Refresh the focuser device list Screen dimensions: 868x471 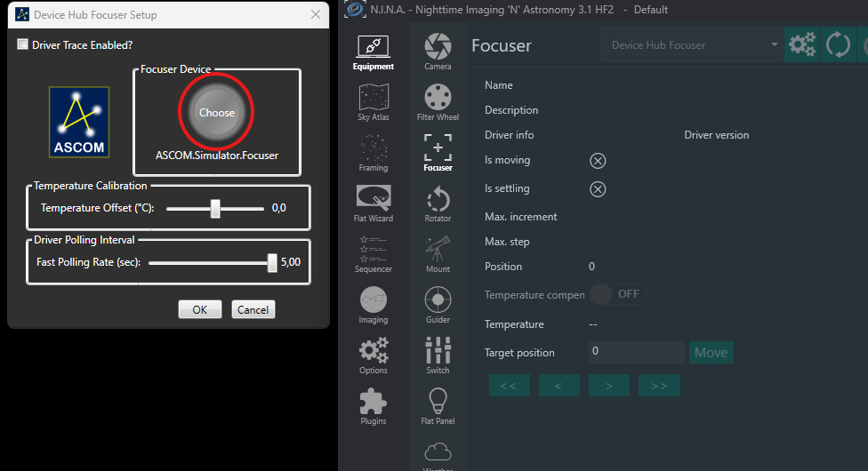tap(838, 44)
